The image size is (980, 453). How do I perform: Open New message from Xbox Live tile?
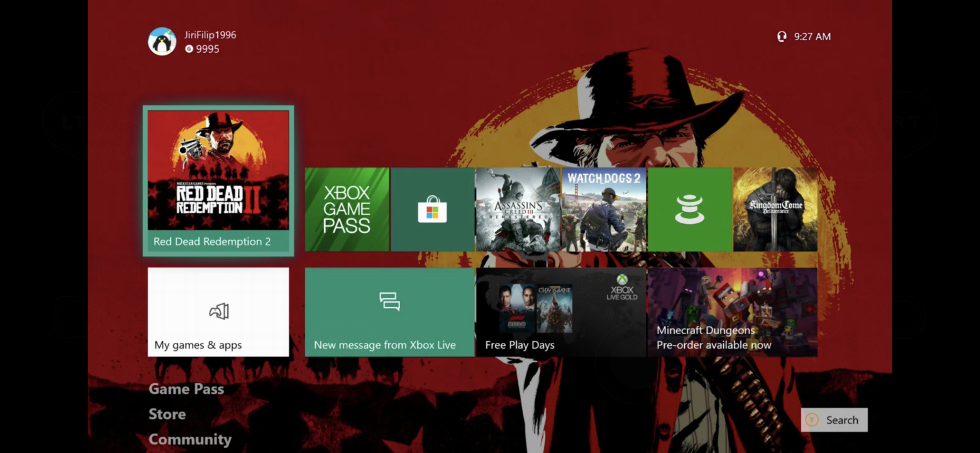[389, 312]
